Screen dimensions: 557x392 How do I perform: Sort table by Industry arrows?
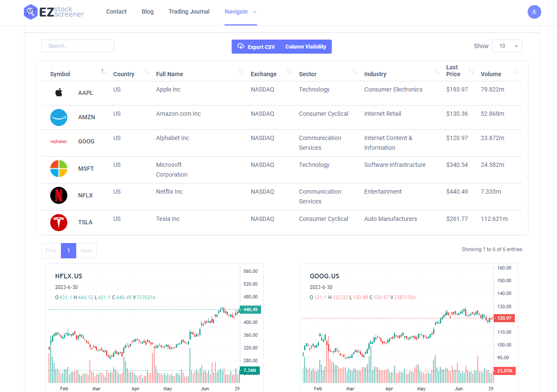pyautogui.click(x=437, y=71)
